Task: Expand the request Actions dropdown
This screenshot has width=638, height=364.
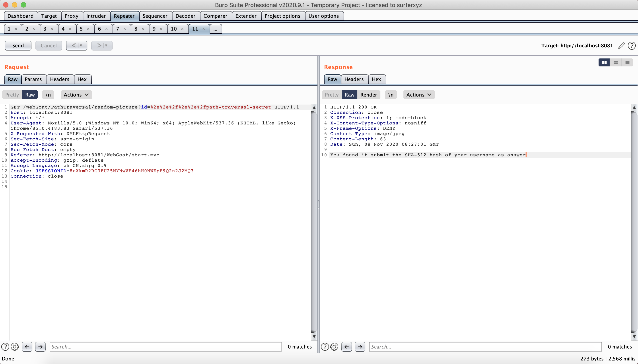Action: [x=76, y=95]
